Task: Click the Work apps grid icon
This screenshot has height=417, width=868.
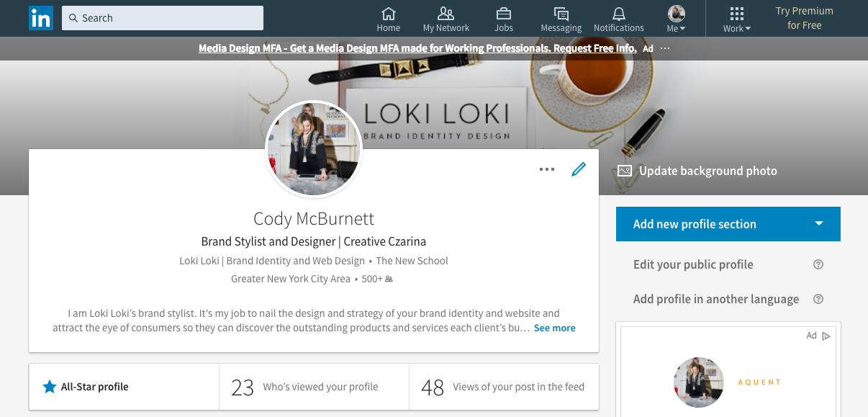Action: tap(737, 14)
